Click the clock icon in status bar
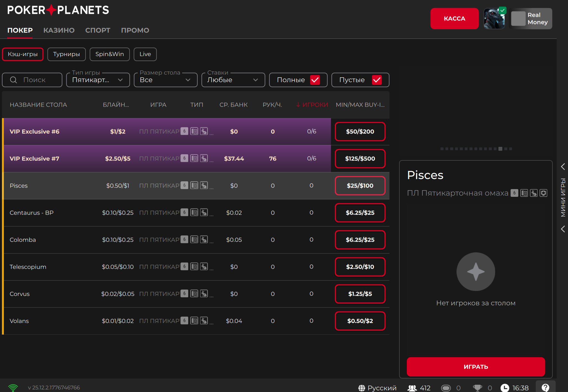 click(505, 388)
